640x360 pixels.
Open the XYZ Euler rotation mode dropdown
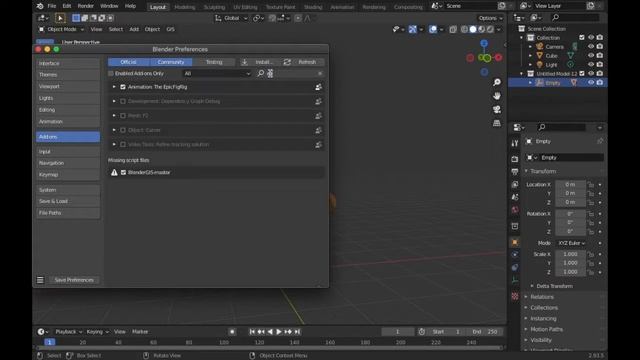(x=571, y=243)
